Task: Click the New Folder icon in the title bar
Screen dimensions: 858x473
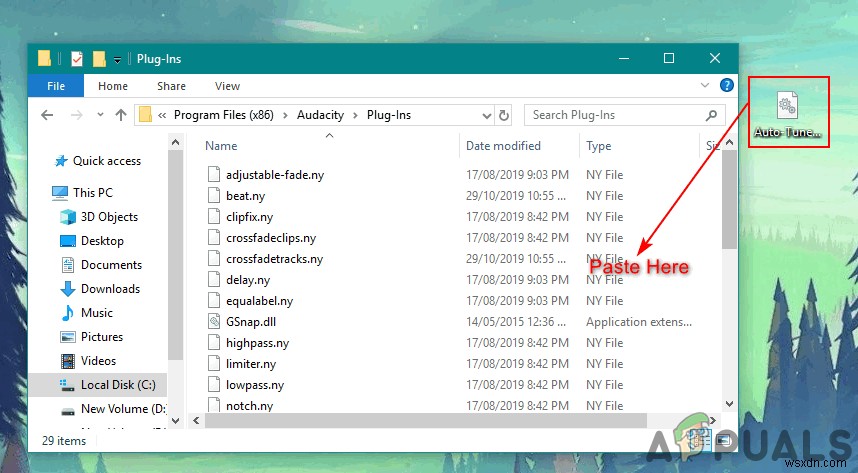Action: pos(99,59)
